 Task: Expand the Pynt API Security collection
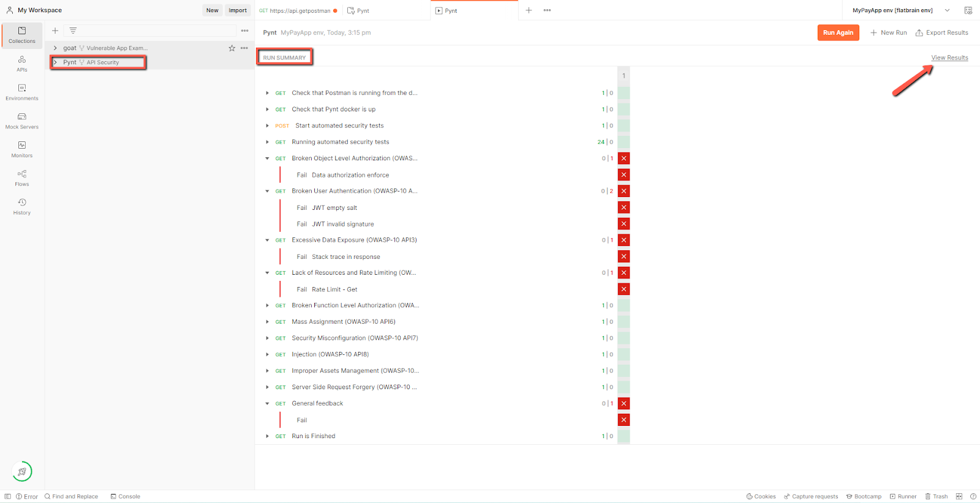pos(55,62)
